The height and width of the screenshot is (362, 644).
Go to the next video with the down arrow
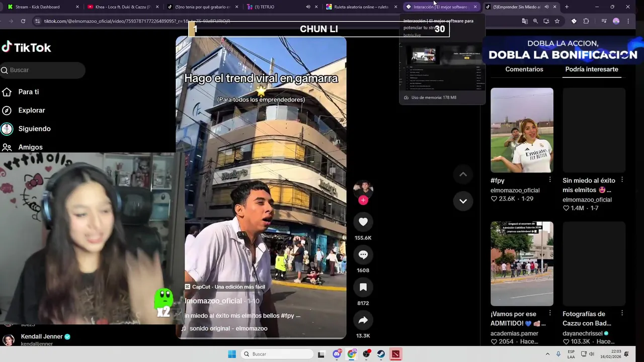pyautogui.click(x=463, y=201)
